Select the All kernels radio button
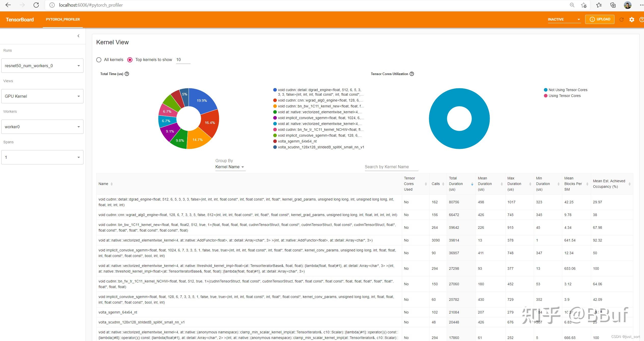Viewport: 644px width, 341px height. (x=99, y=60)
